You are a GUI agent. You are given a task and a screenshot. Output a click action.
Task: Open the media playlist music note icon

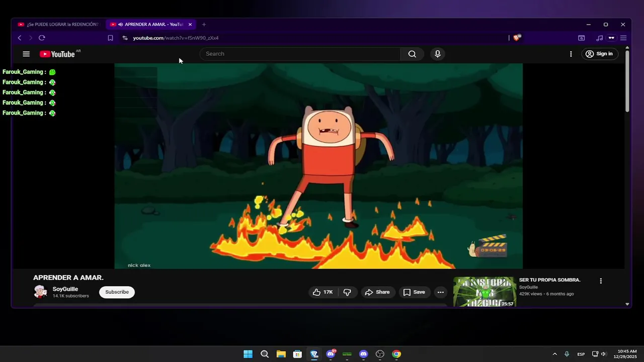tap(599, 38)
